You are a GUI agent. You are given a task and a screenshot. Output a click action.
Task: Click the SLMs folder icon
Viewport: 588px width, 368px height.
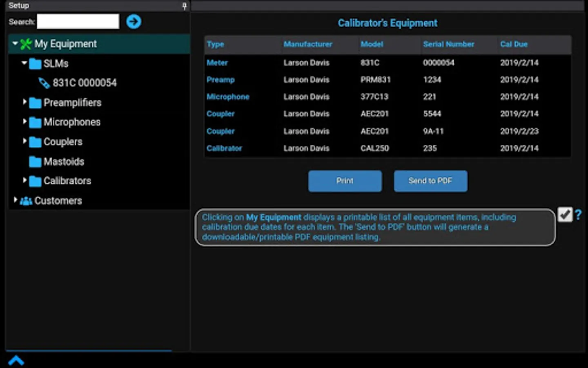pyautogui.click(x=36, y=64)
